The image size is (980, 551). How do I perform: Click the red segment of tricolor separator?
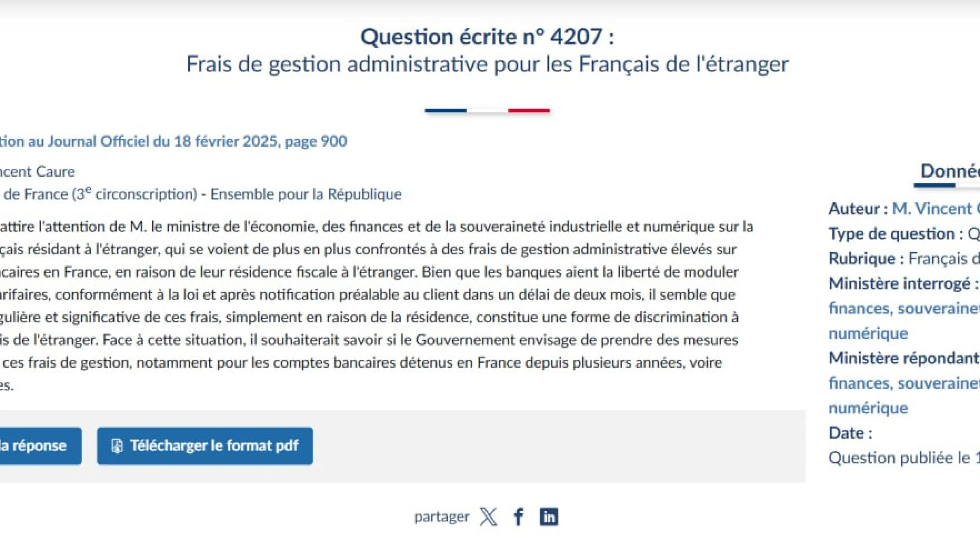point(528,111)
